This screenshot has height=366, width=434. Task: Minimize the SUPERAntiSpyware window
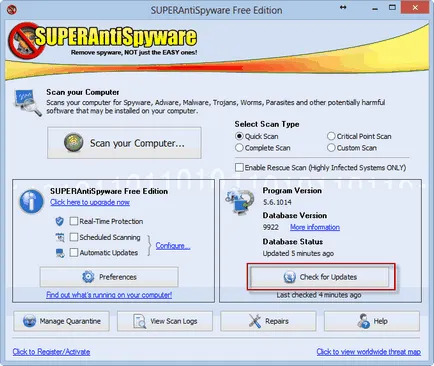tap(375, 8)
